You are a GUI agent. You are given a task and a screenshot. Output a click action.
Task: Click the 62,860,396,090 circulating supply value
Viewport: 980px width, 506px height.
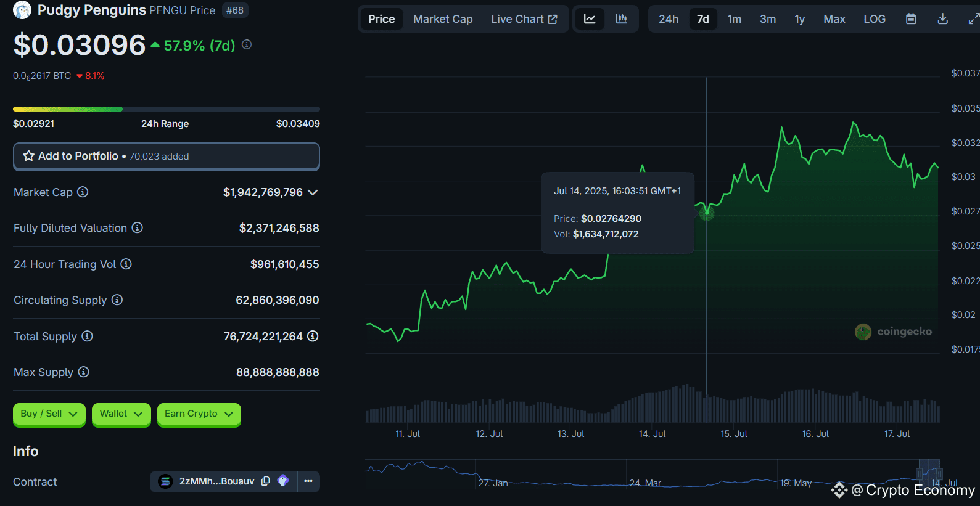point(278,300)
